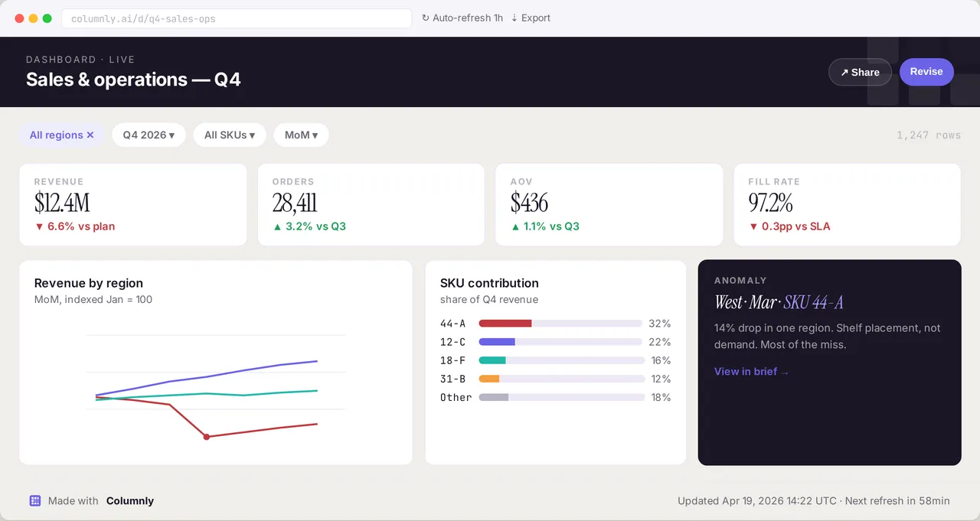The width and height of the screenshot is (980, 521).
Task: Select the Revenue $12.4M card
Action: coord(133,204)
